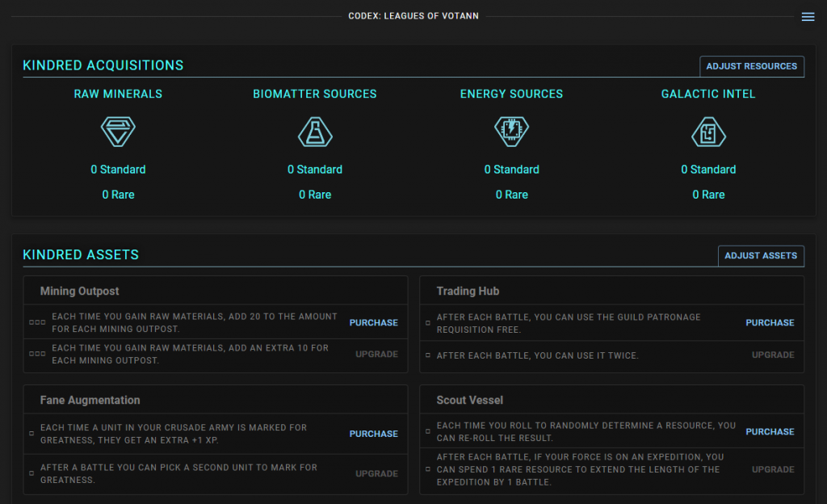This screenshot has width=827, height=504.
Task: Purchase the Mining Outpost asset
Action: tap(373, 323)
